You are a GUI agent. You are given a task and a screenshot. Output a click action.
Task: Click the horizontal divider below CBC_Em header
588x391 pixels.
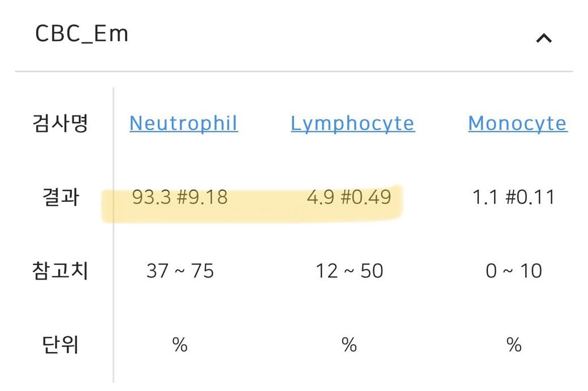(294, 71)
